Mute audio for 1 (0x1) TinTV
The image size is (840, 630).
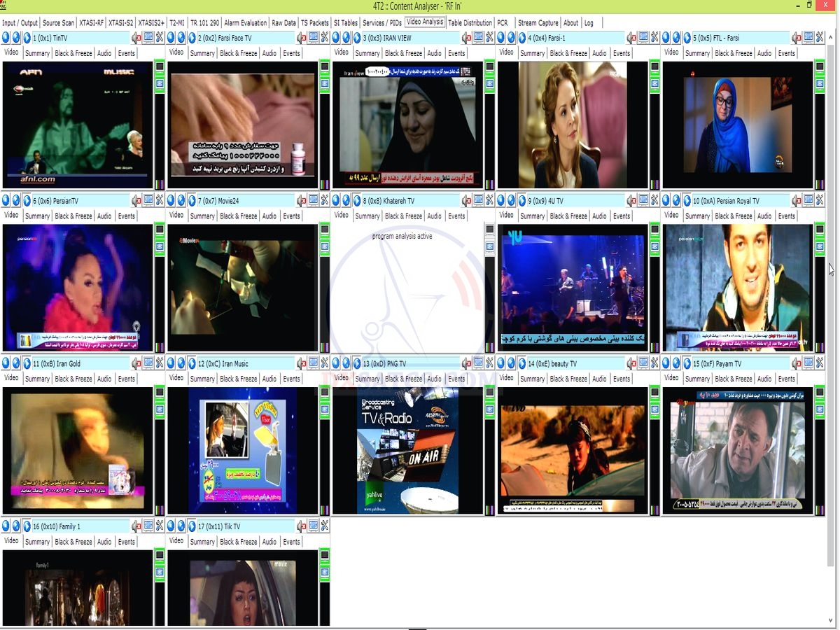136,38
